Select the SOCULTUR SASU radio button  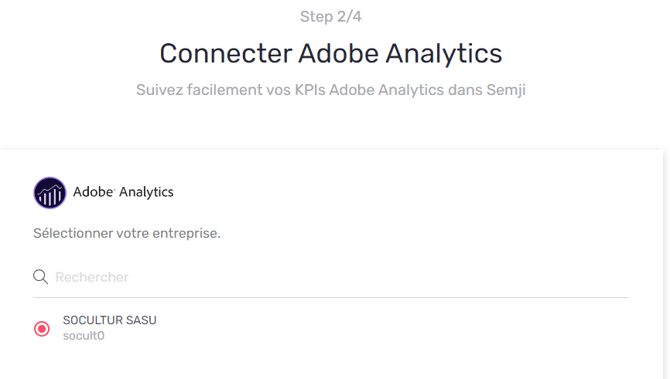[42, 329]
